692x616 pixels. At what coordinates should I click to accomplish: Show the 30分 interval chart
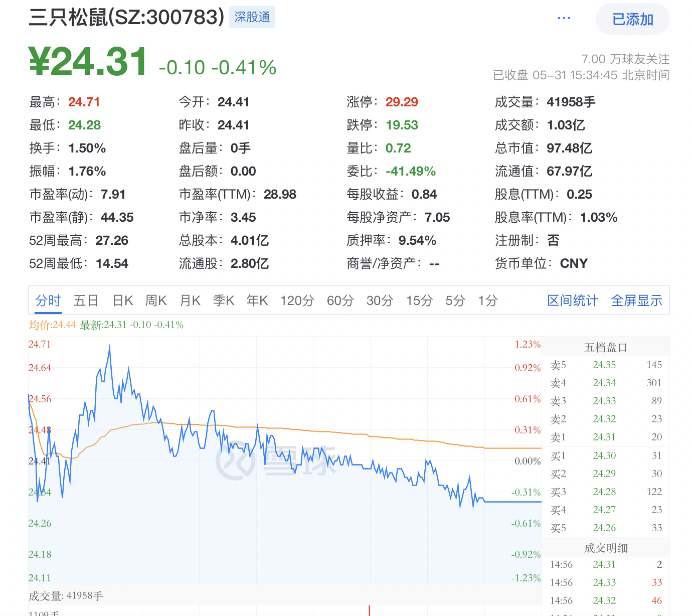click(380, 300)
